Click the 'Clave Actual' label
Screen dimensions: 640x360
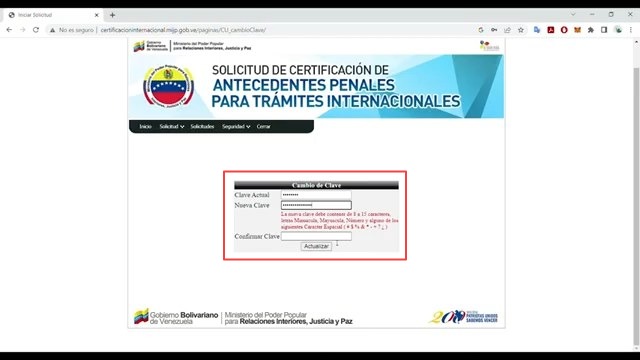(252, 195)
